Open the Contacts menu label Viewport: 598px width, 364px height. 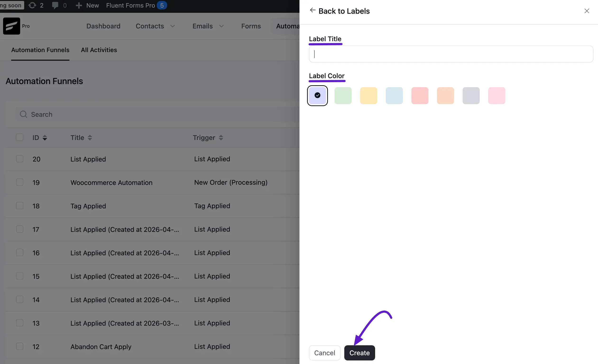[150, 26]
